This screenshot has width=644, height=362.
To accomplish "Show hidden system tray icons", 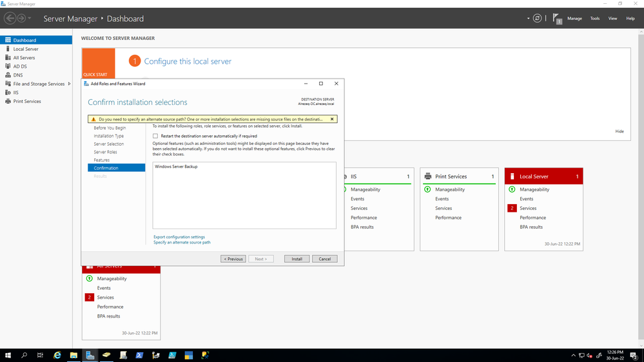I will (573, 356).
